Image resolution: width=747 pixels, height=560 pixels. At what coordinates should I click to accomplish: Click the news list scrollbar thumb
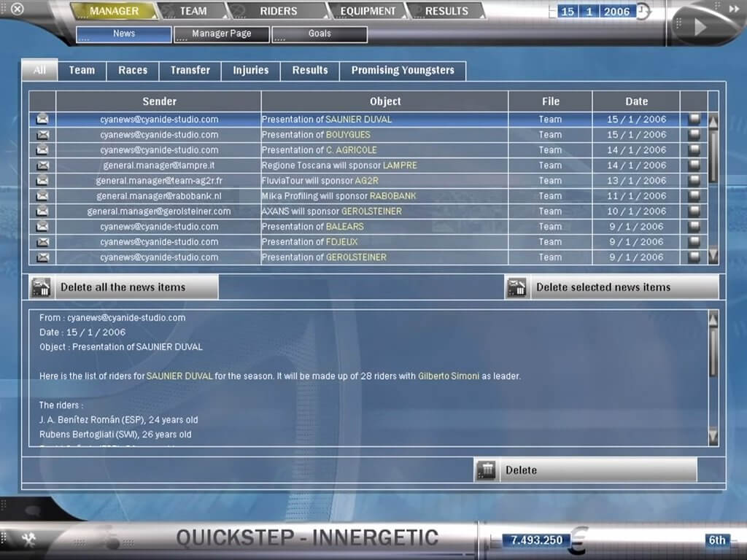tap(713, 157)
